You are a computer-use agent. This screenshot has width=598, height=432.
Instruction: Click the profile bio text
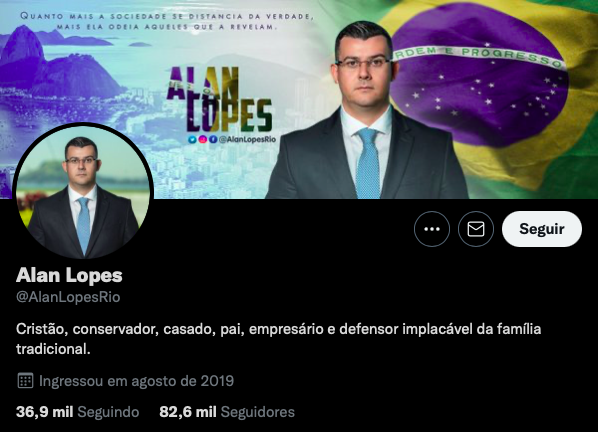(278, 339)
